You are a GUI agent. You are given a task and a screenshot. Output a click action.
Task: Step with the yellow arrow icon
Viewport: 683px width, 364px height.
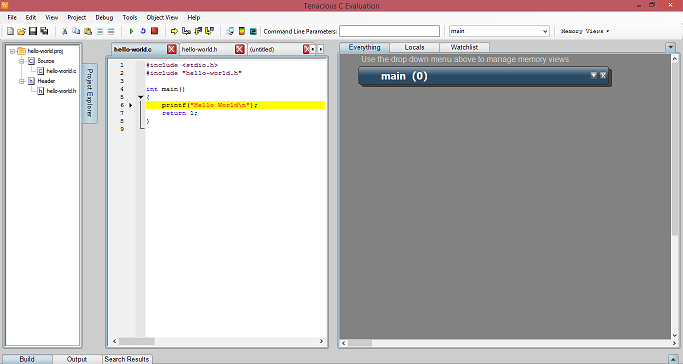[x=174, y=31]
